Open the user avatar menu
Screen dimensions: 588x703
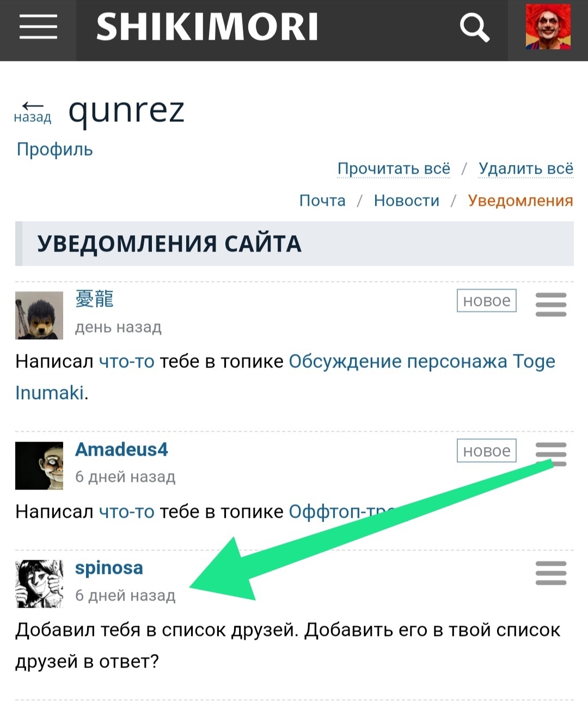(548, 27)
